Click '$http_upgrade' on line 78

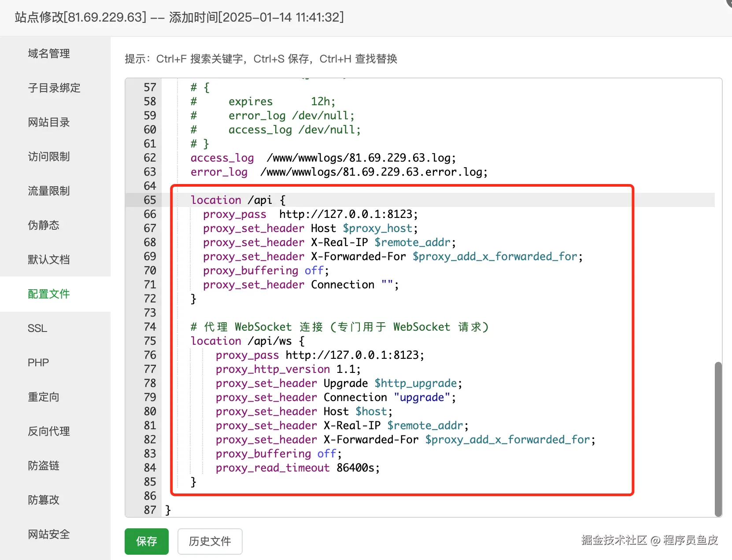pos(416,383)
